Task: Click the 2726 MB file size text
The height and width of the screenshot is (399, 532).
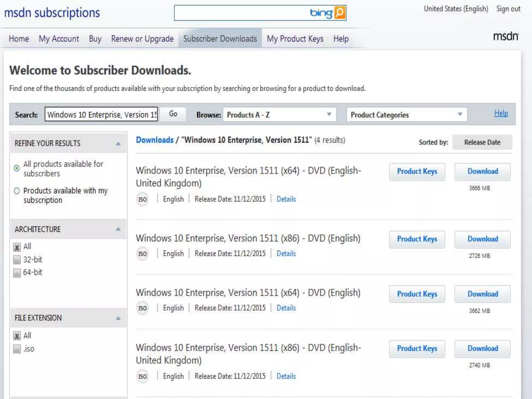Action: [x=480, y=256]
